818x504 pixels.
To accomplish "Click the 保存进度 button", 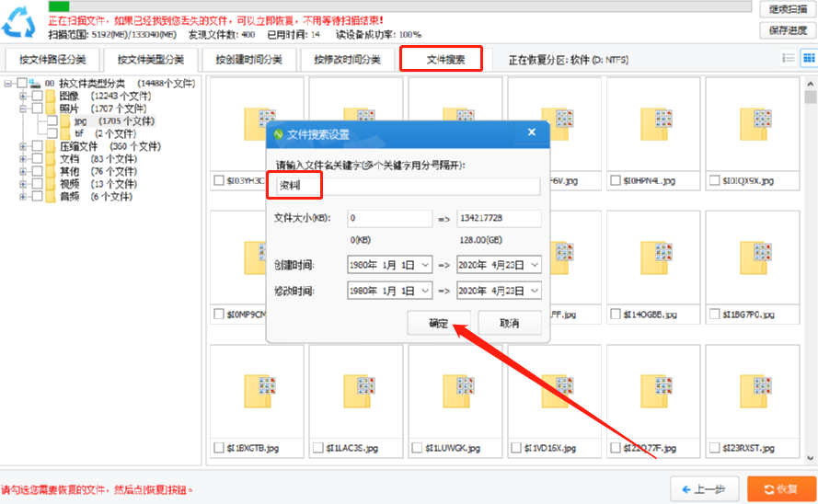I will click(788, 30).
